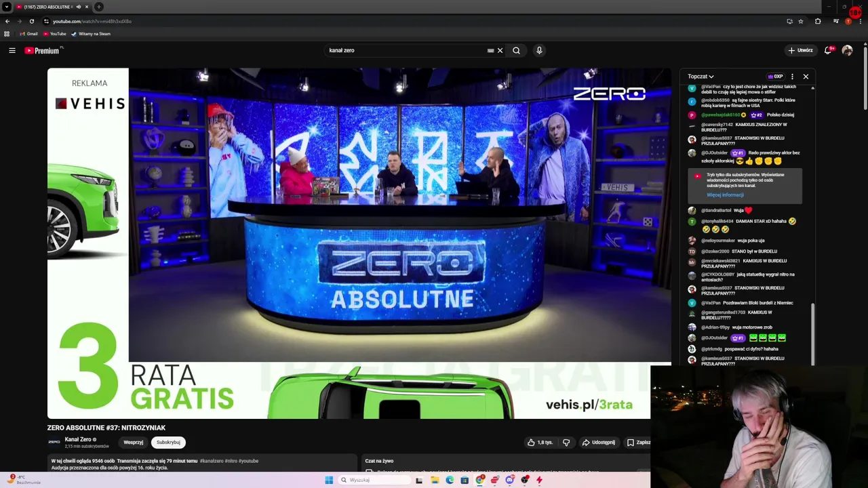Expand the Topczat chat mode dropdown
The width and height of the screenshot is (868, 488).
point(701,77)
